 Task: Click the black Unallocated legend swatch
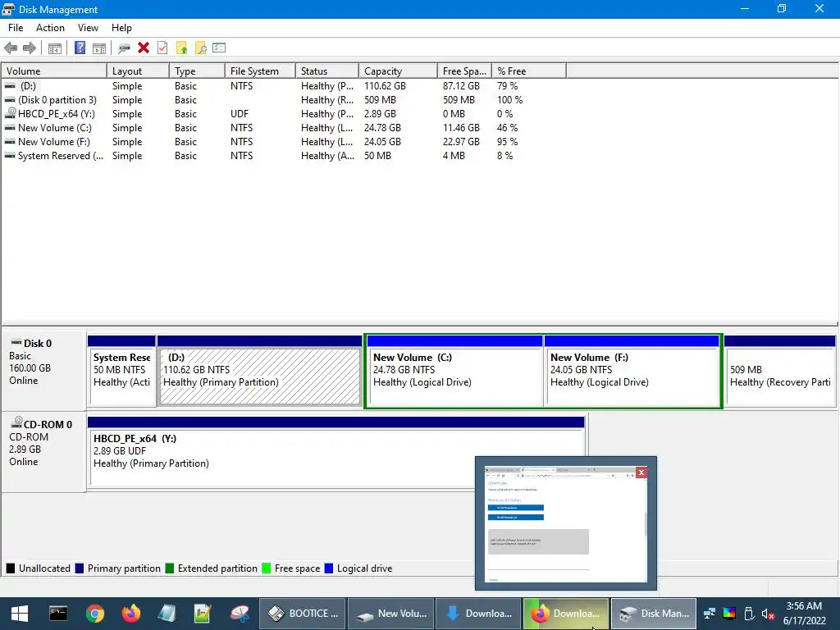tap(10, 568)
